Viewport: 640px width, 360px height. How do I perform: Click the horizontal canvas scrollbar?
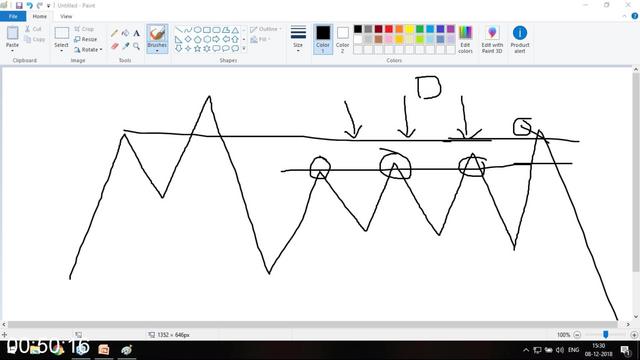click(x=313, y=324)
